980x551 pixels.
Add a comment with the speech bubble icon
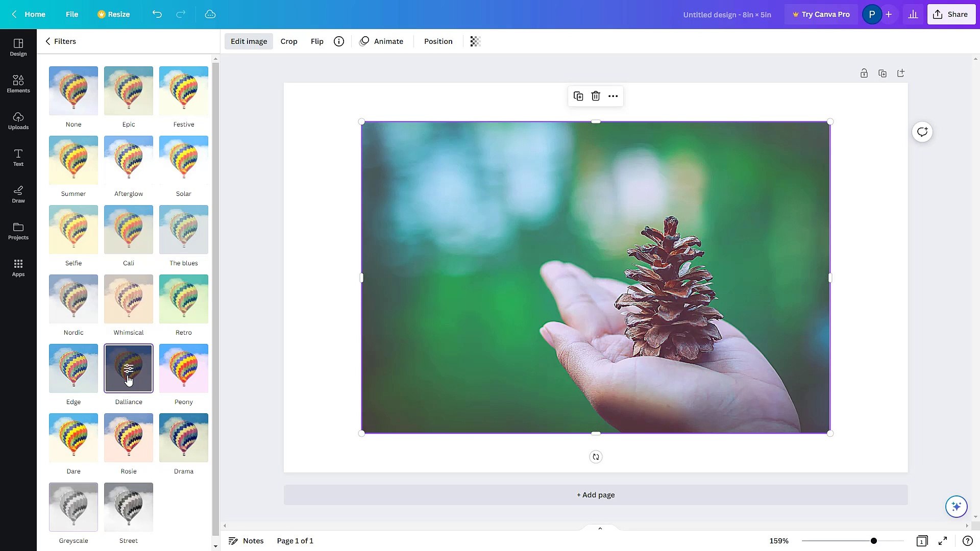coord(922,132)
